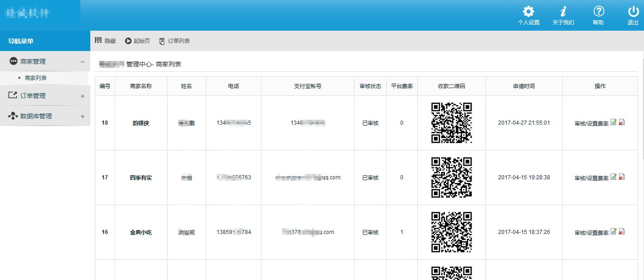
Task: Click QR code thumbnail for 韵镖侠
Action: 452,123
